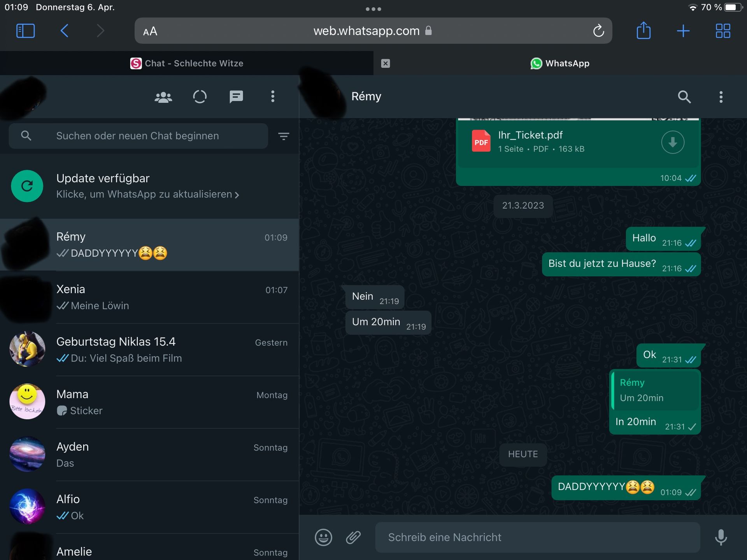Click the paperclip attach icon
Viewport: 747px width, 560px height.
coord(353,537)
